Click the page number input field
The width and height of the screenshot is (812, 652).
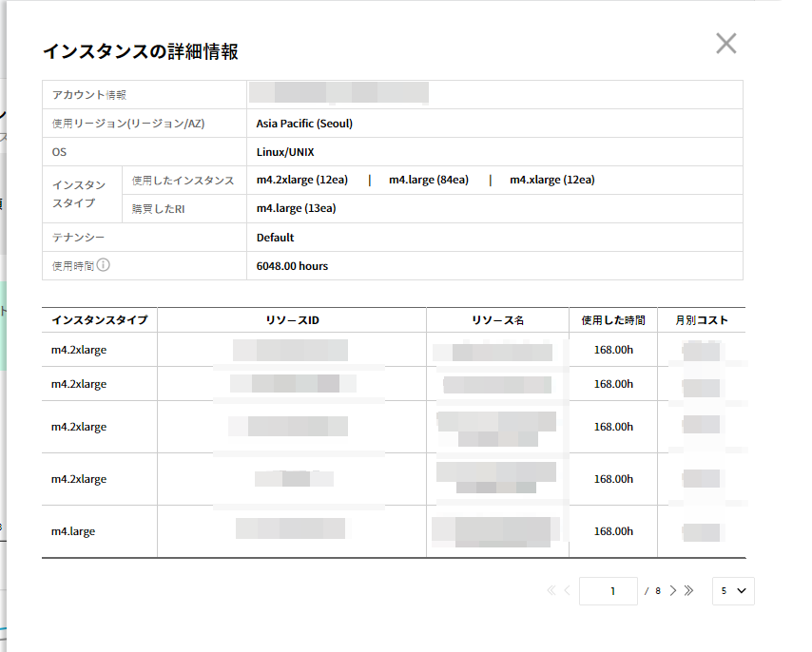click(608, 591)
